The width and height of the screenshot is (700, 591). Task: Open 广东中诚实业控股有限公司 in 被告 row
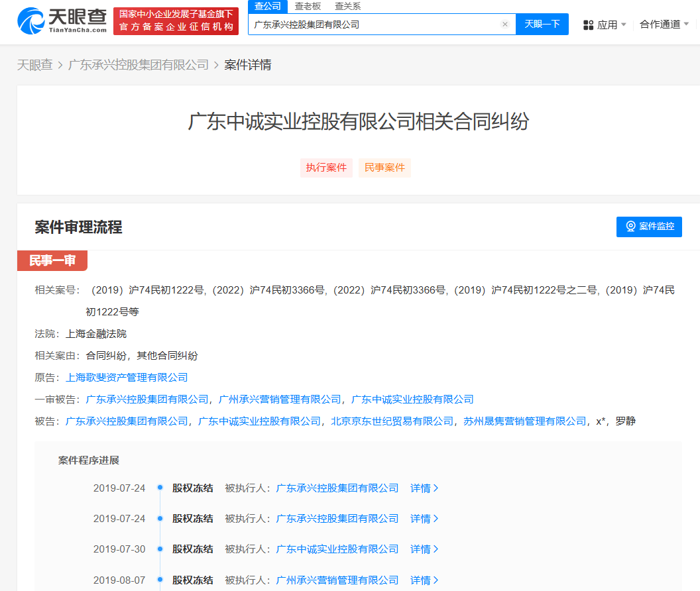point(259,421)
